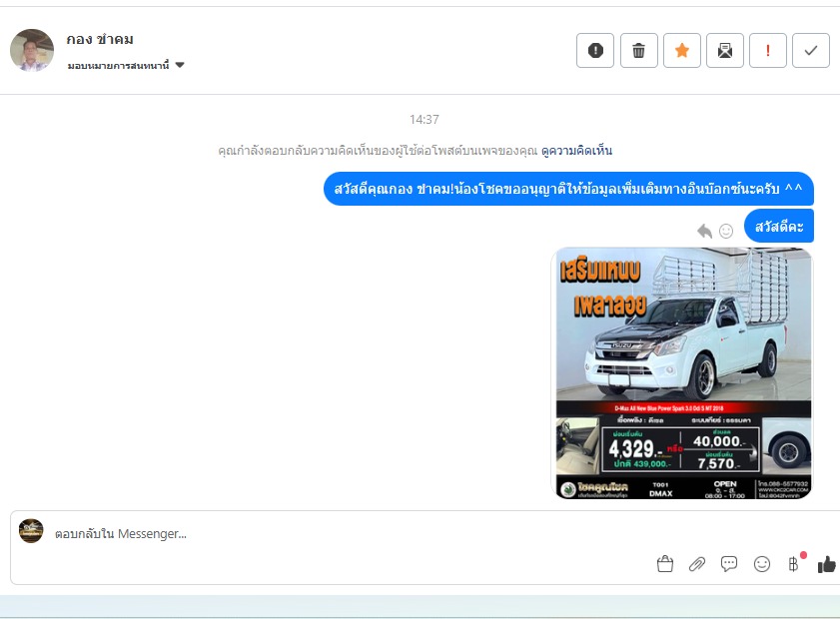Open the ดูความคิดเห็น link
Screen dimensions: 840x619
576,151
